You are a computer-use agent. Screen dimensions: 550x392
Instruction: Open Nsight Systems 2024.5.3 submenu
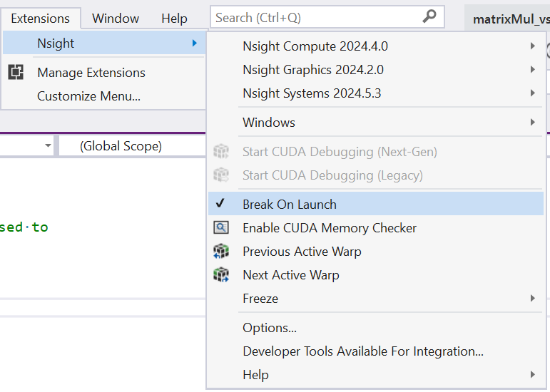coord(376,93)
